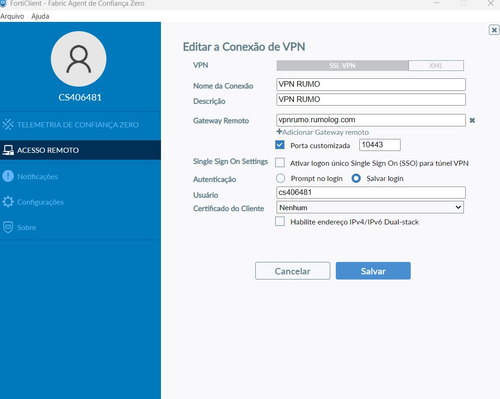This screenshot has width=500, height=399.
Task: Open the Sobre section
Action: 80,227
